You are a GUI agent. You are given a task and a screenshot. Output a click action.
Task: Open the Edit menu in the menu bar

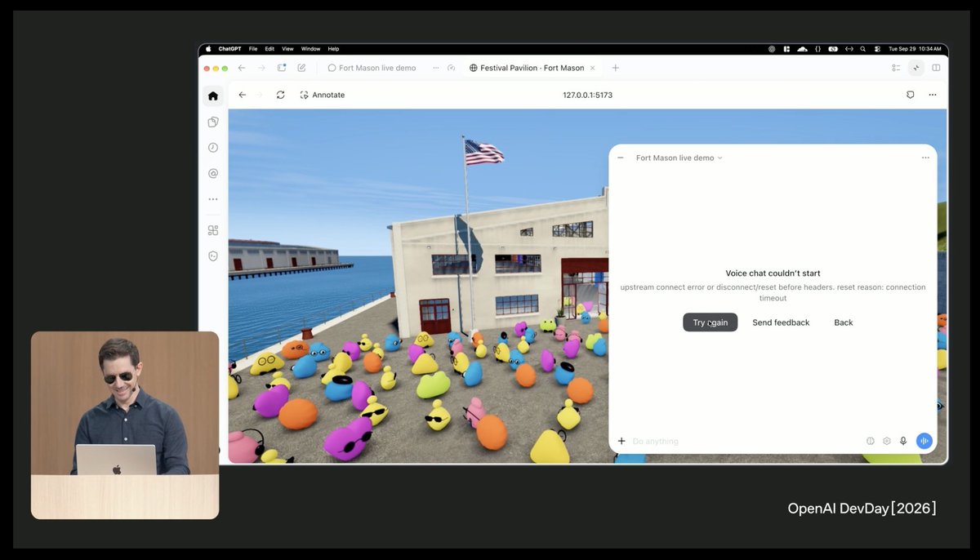(x=269, y=49)
